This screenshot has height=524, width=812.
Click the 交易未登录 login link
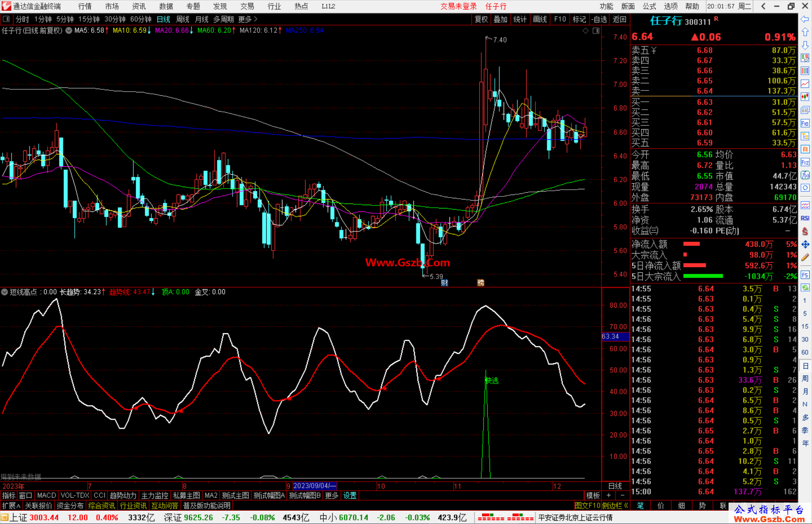(x=459, y=6)
